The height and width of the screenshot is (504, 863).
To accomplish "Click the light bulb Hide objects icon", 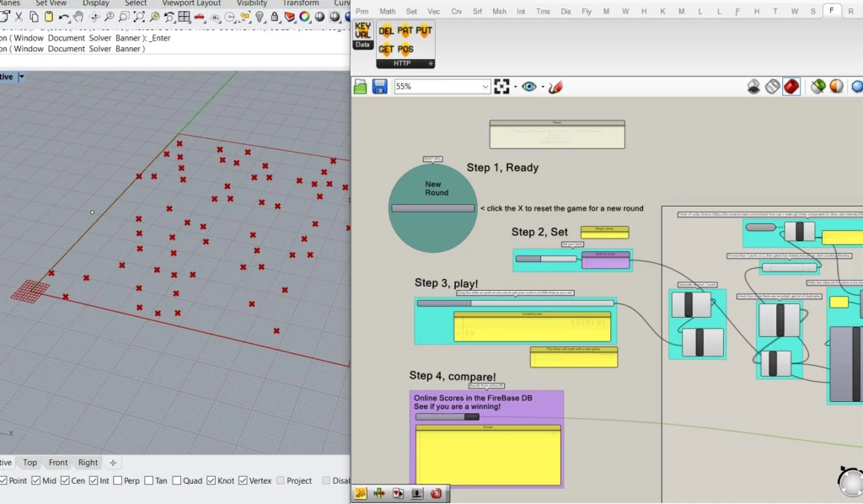I will pyautogui.click(x=260, y=17).
